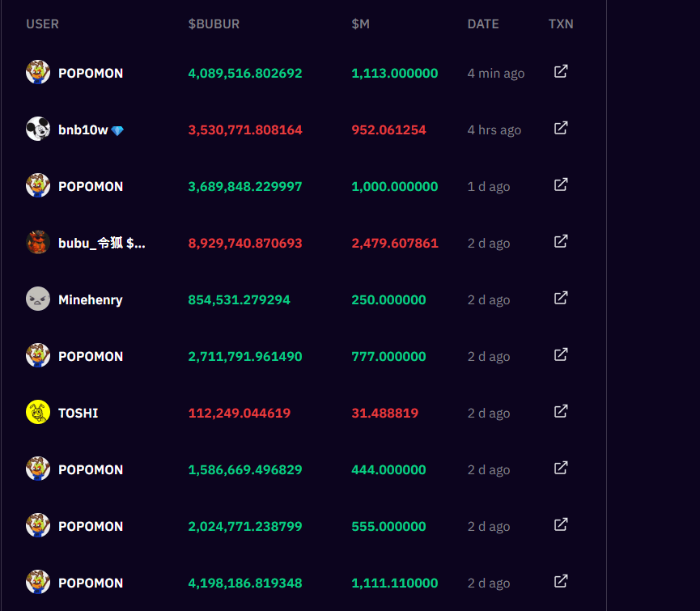Click Minehenry's gray face avatar
700x611 pixels.
(38, 299)
